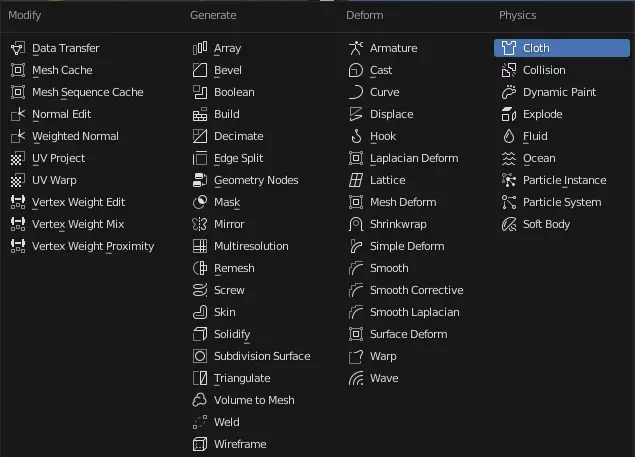The height and width of the screenshot is (457, 635).
Task: Add a Subdivision Surface modifier
Action: [x=251, y=356]
